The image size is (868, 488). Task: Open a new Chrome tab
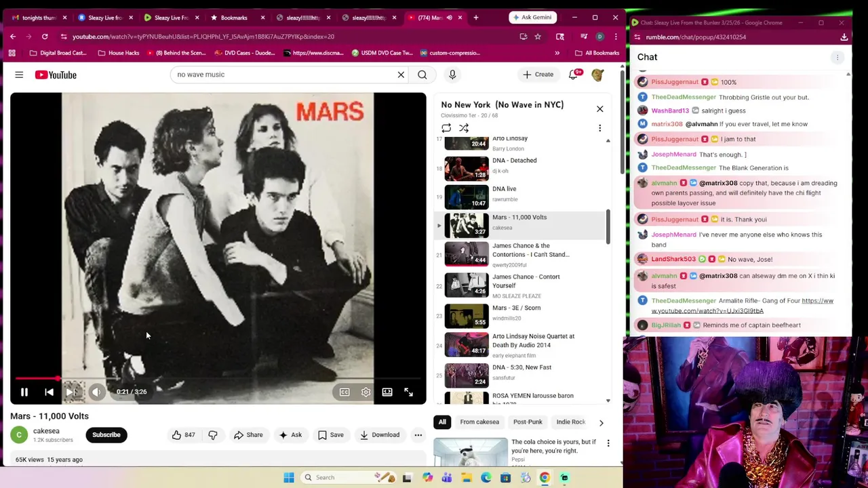pos(476,17)
